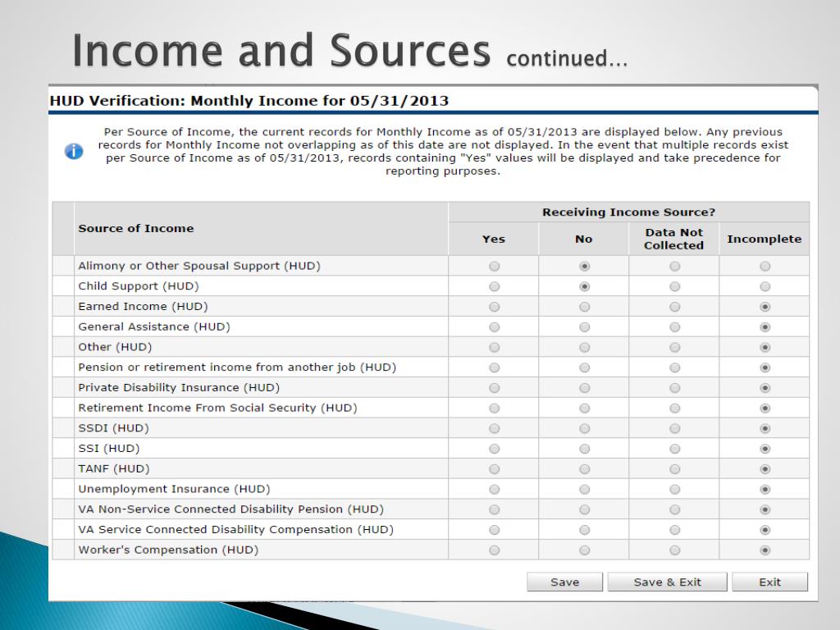
Task: Select No for Private Disability Insurance
Action: [584, 388]
